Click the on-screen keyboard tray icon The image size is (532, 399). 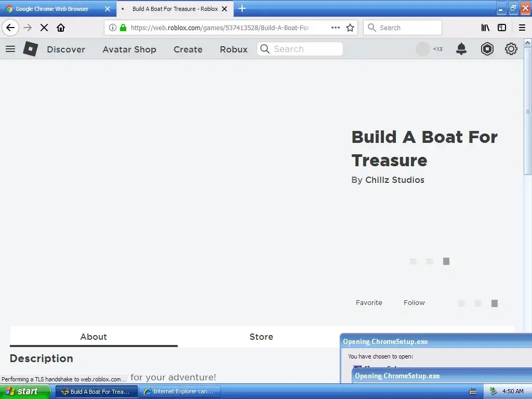pos(473,392)
